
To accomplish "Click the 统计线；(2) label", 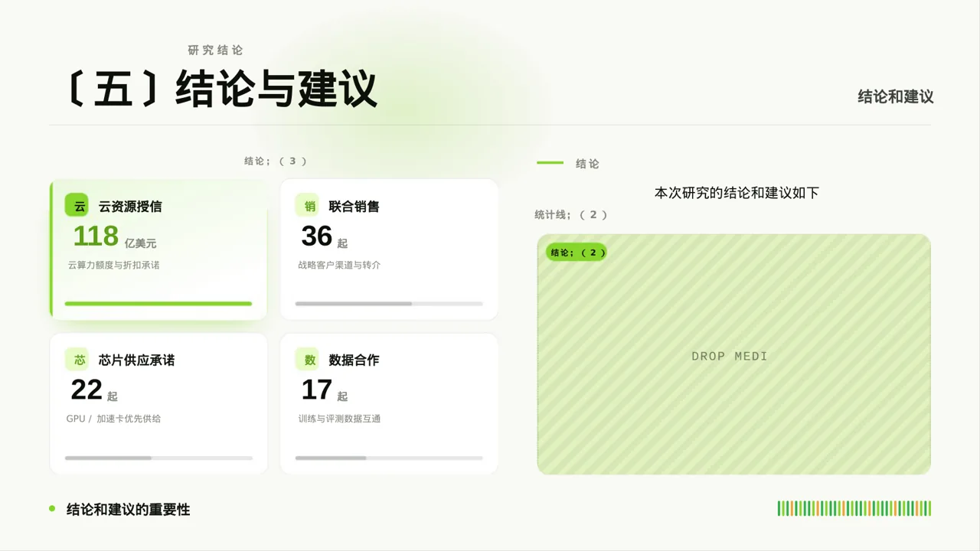I will [x=571, y=215].
